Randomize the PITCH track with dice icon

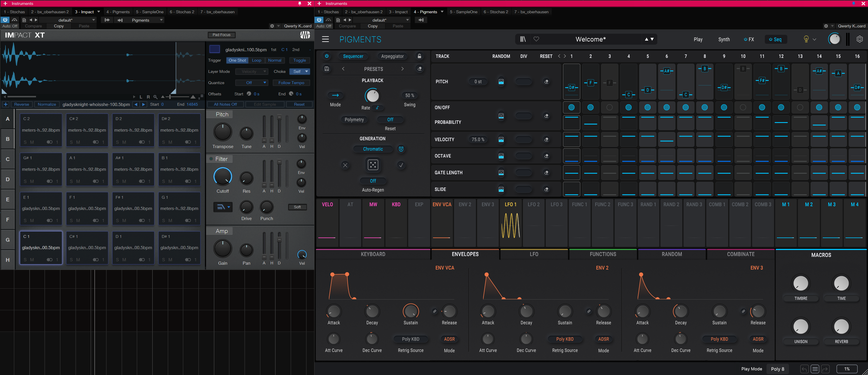pyautogui.click(x=501, y=82)
